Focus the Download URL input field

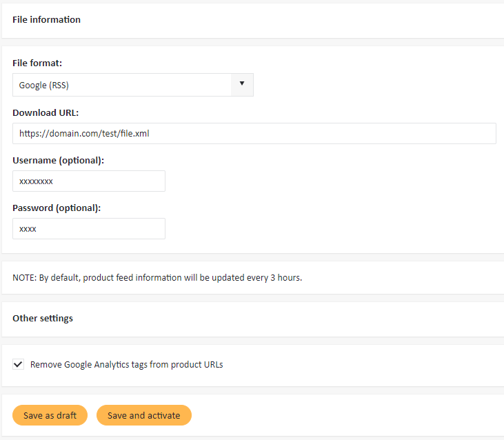click(x=254, y=133)
